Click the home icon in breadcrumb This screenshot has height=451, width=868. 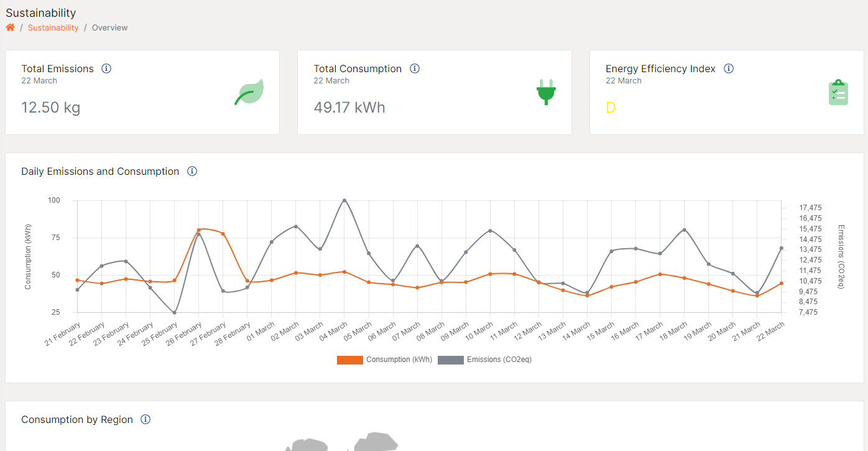pos(10,27)
